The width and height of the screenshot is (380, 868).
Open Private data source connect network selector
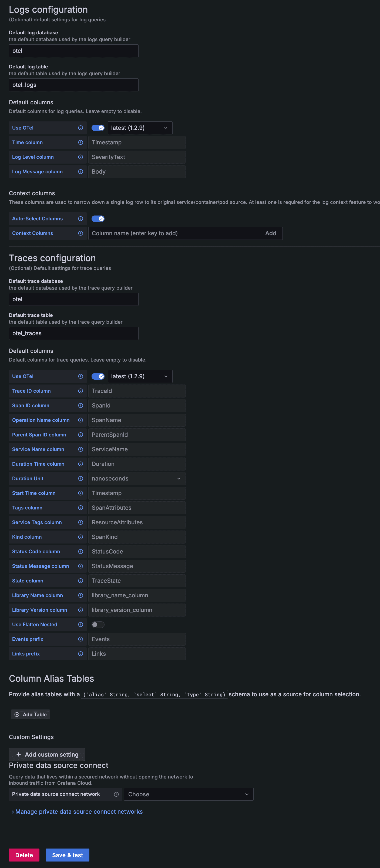188,794
